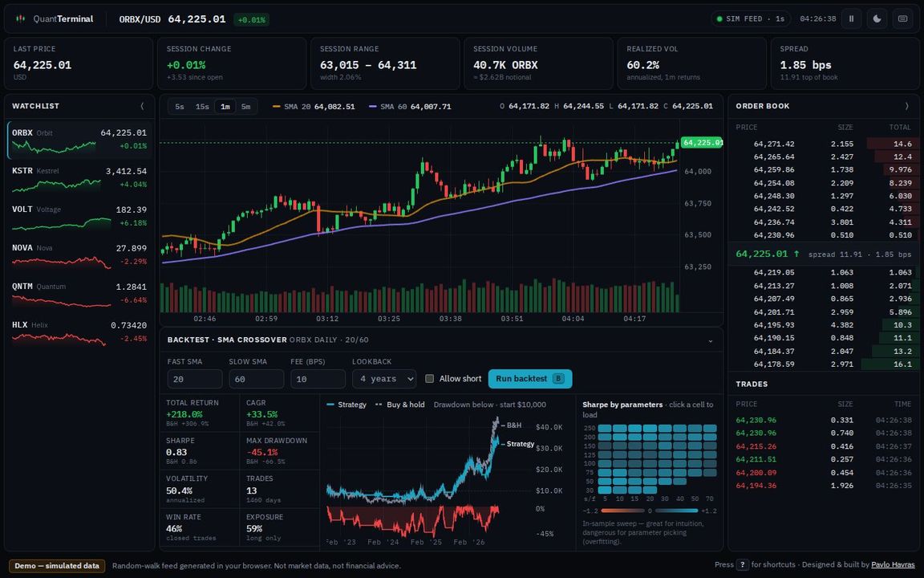Click the Spread card
Image resolution: width=924 pixels, height=578 pixels.
coord(845,63)
